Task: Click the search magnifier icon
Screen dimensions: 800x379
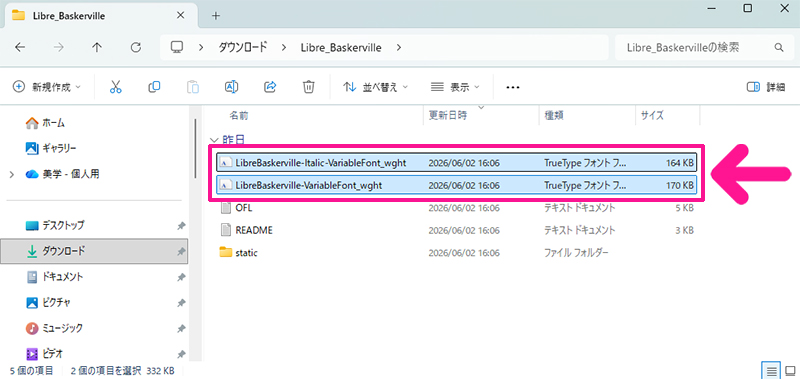Action: [x=779, y=47]
